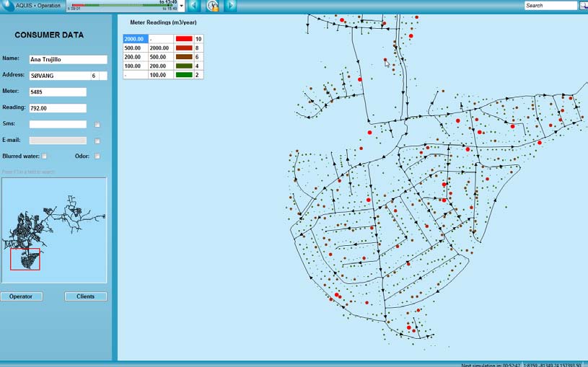
Task: Click the top-right Search field
Action: coord(550,5)
